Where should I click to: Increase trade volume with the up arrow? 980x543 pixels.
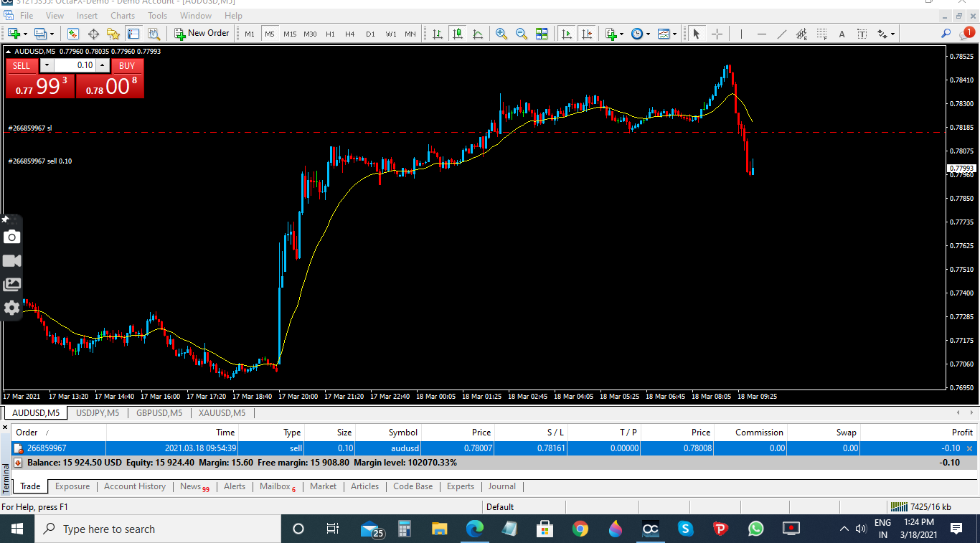point(103,65)
